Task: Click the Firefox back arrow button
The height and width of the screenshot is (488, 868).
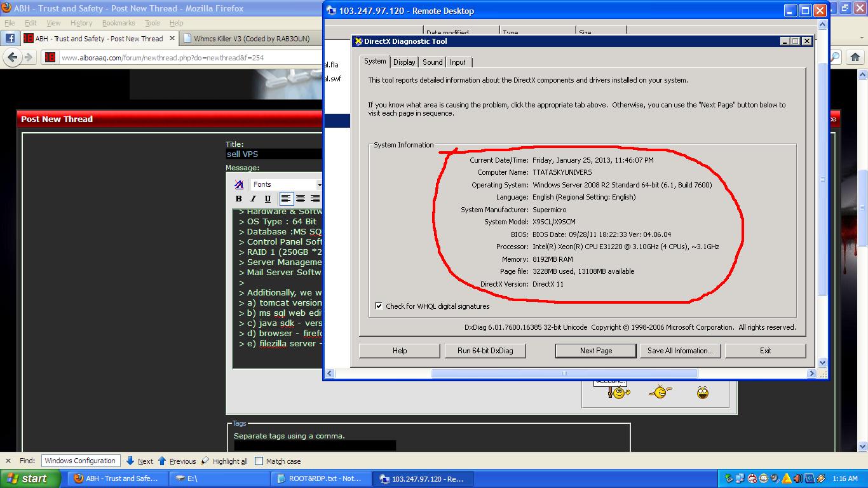Action: (x=12, y=57)
